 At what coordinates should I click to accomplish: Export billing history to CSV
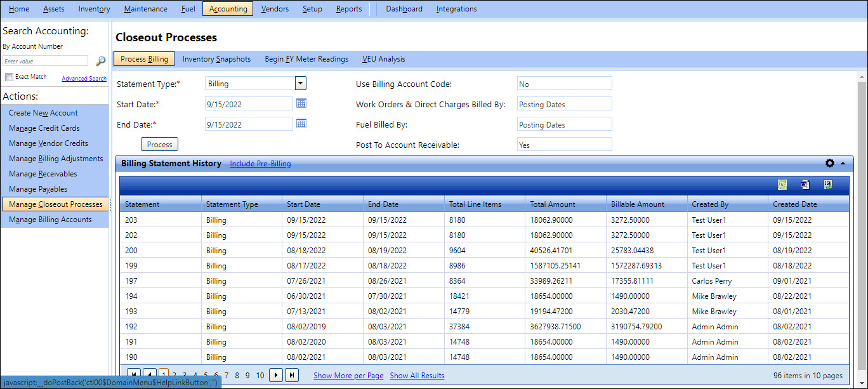(827, 185)
